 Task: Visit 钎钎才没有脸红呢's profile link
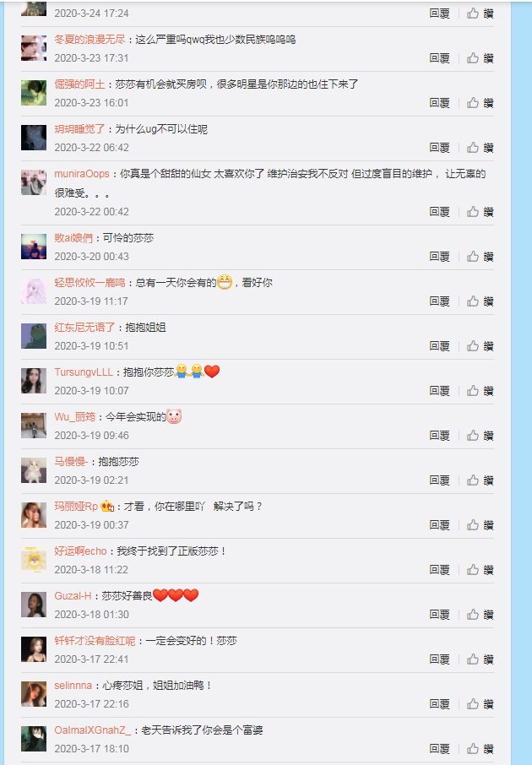pyautogui.click(x=95, y=641)
